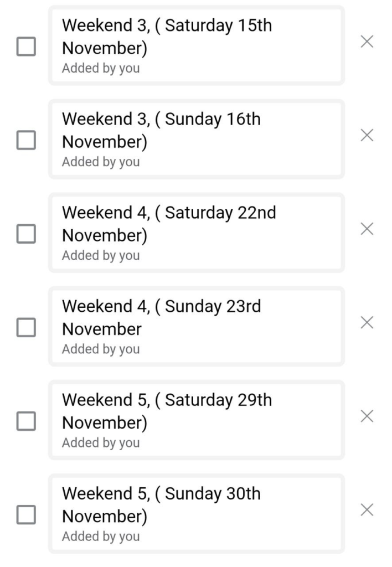Screen dimensions: 392x567
Task: Select the Saturday 22nd November checkbox
Action: point(26,234)
